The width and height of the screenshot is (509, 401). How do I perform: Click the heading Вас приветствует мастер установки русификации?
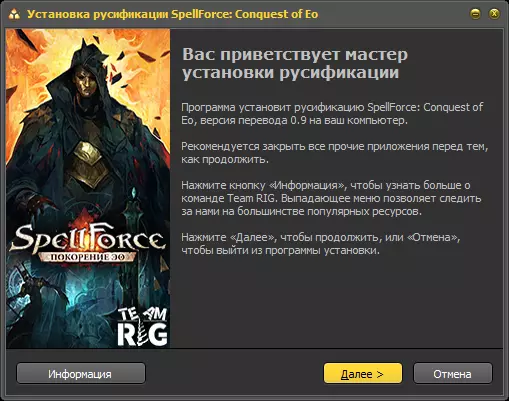pyautogui.click(x=295, y=63)
